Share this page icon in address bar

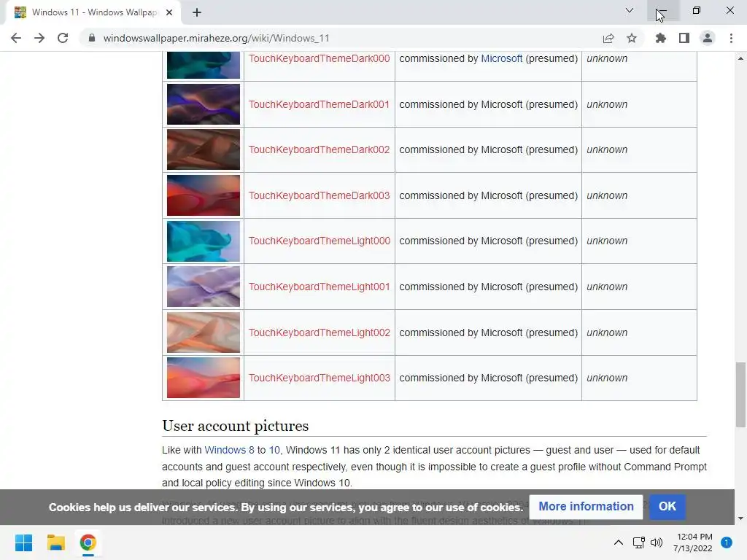pyautogui.click(x=608, y=38)
